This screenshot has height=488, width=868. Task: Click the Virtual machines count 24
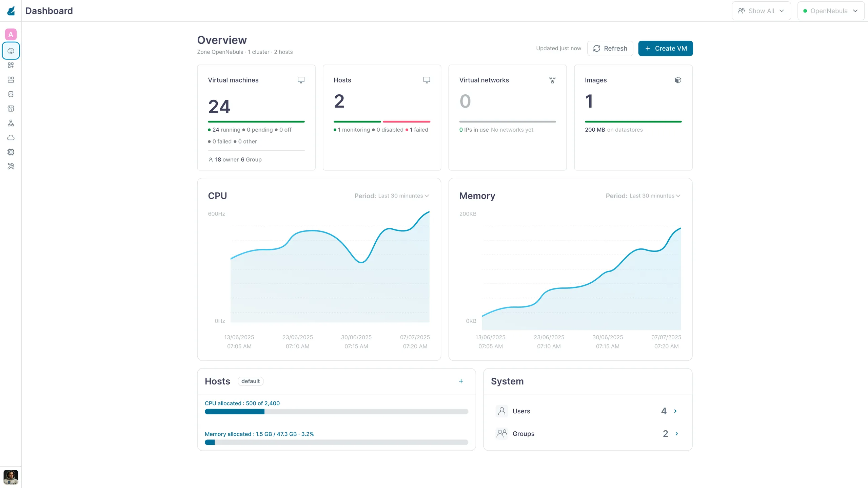(x=219, y=107)
